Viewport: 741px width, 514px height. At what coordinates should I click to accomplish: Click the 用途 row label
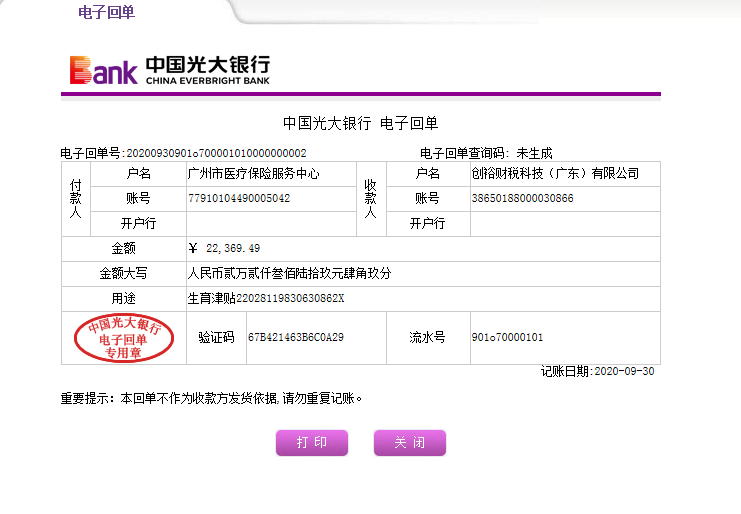pyautogui.click(x=124, y=298)
